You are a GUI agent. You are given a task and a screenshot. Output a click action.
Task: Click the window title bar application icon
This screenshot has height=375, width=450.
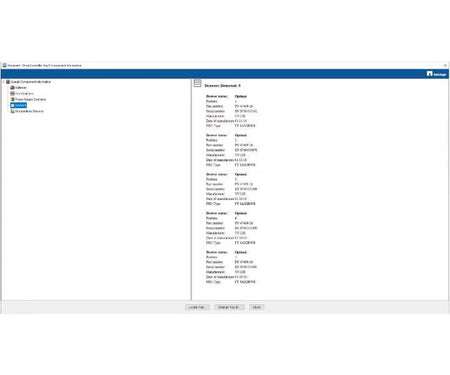point(4,65)
